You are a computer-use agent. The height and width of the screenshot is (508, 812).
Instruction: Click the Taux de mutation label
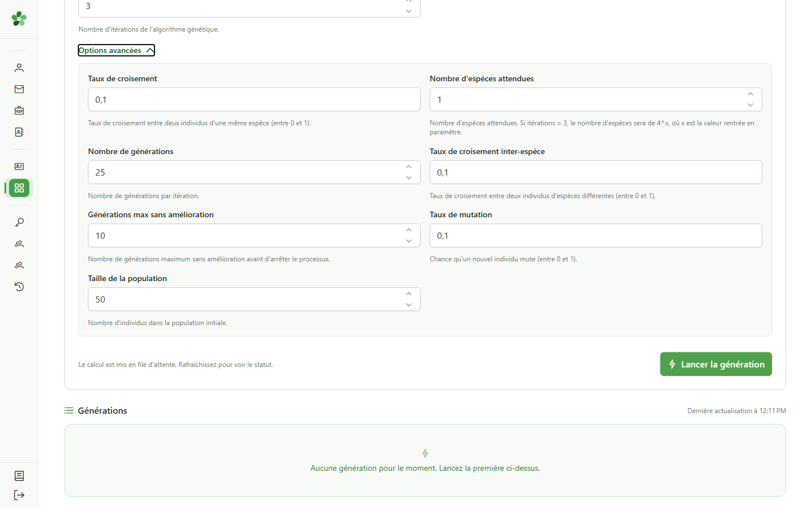click(461, 214)
